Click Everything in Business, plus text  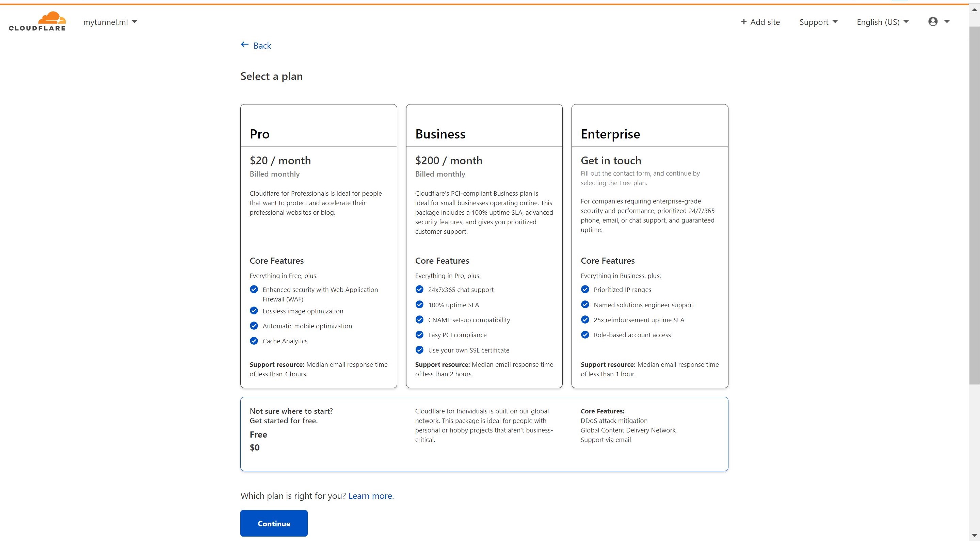pos(621,276)
